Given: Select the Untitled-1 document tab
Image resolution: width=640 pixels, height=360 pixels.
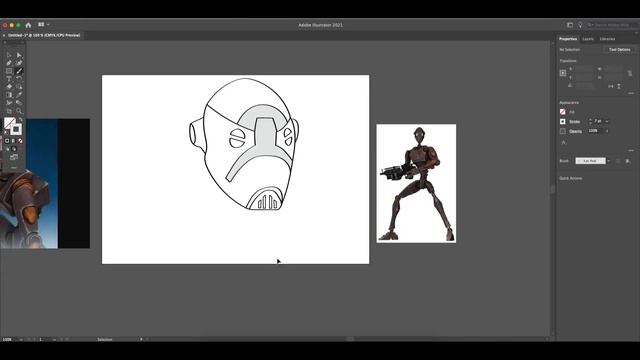Looking at the screenshot, I should (x=44, y=36).
